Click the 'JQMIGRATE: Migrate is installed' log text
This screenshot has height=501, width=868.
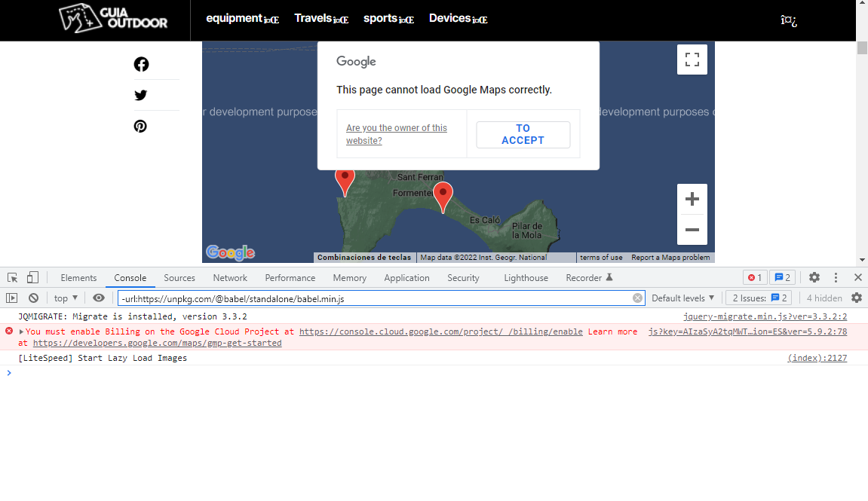[132, 316]
